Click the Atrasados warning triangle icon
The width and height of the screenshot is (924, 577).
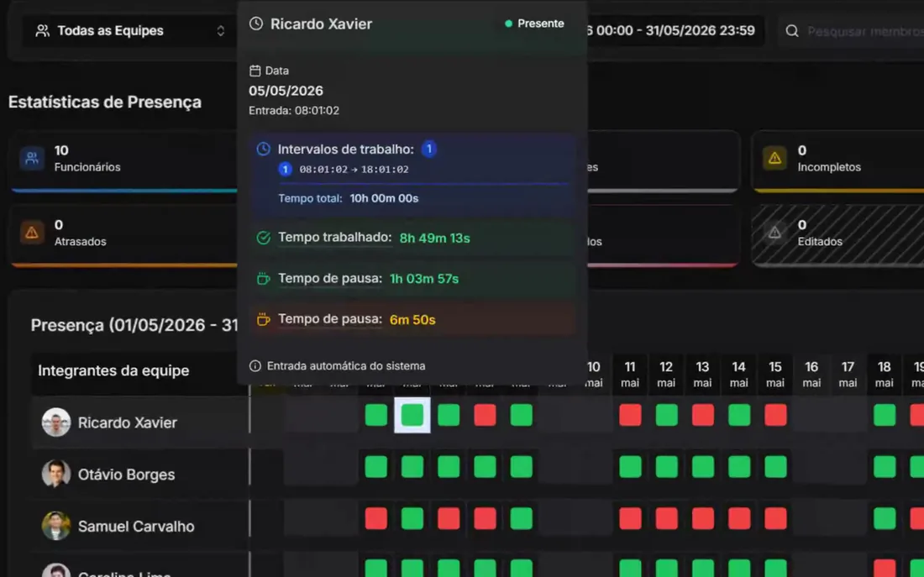click(x=32, y=233)
